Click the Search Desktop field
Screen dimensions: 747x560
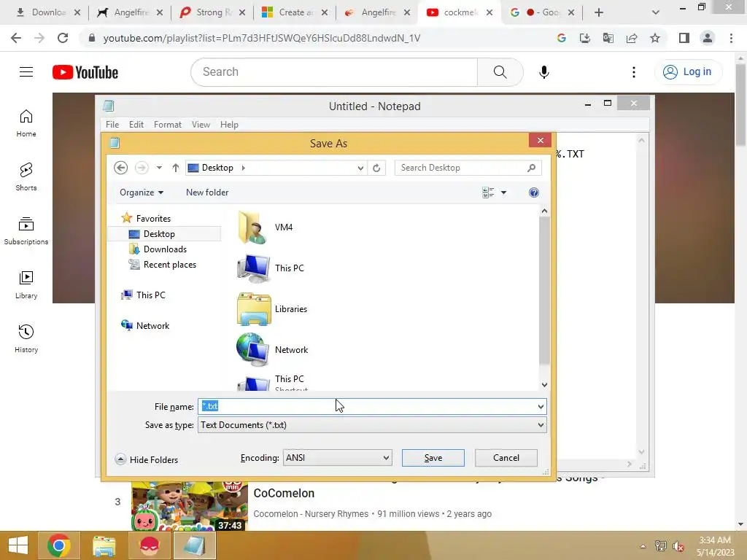pyautogui.click(x=468, y=168)
